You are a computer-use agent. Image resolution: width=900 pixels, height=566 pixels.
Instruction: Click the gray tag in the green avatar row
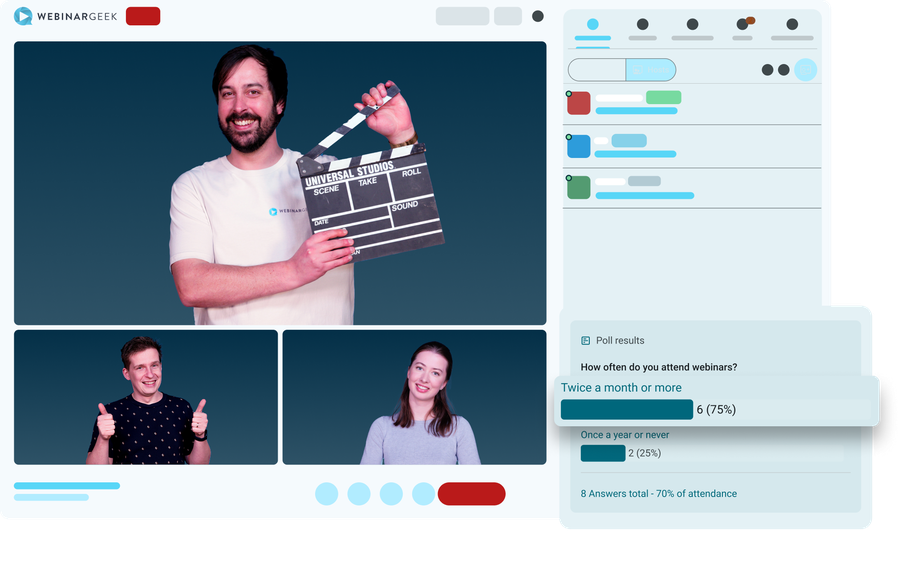point(644,181)
